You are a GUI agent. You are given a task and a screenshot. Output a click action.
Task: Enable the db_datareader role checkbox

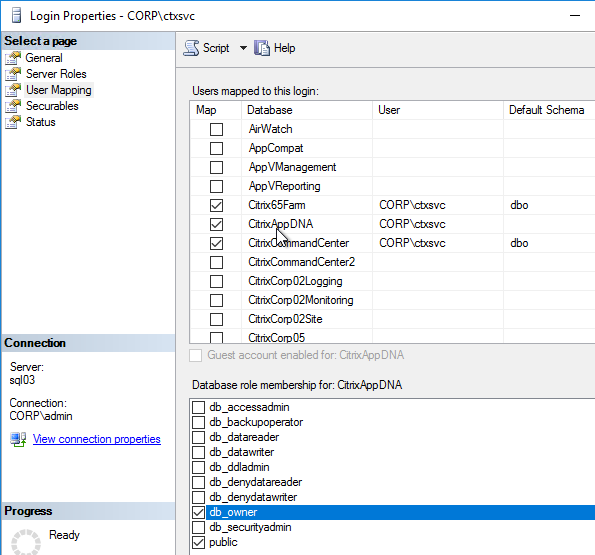[198, 437]
